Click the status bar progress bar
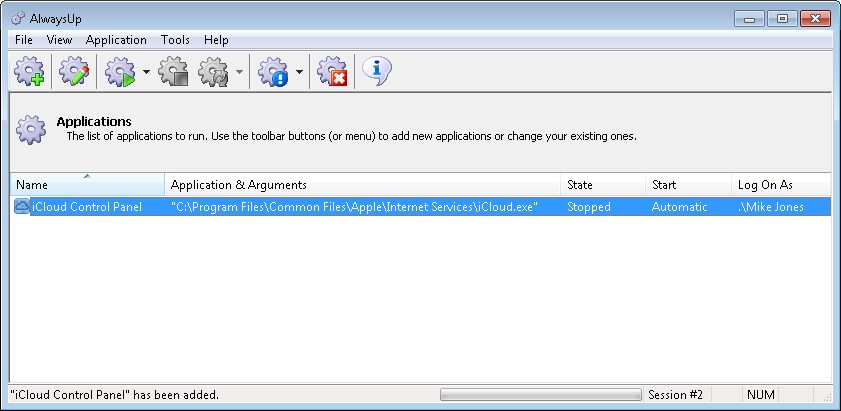This screenshot has width=841, height=411. coord(541,395)
